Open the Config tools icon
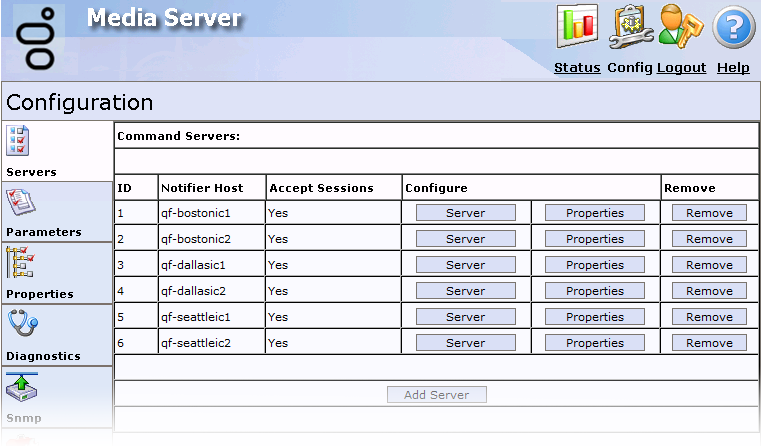 (x=630, y=28)
